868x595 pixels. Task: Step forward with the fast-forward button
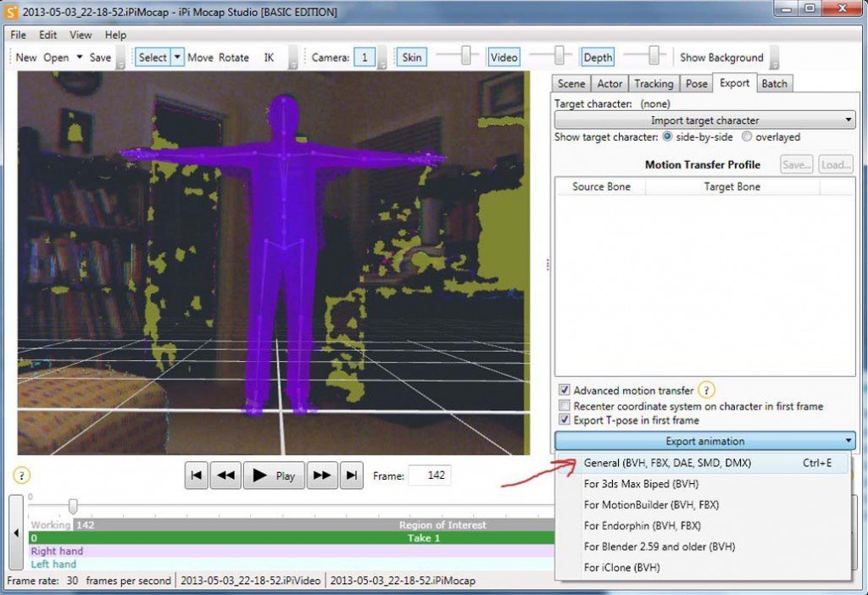[x=321, y=475]
